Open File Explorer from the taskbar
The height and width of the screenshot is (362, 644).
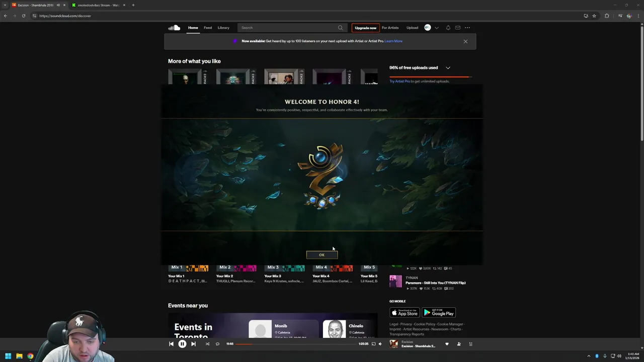click(19, 356)
